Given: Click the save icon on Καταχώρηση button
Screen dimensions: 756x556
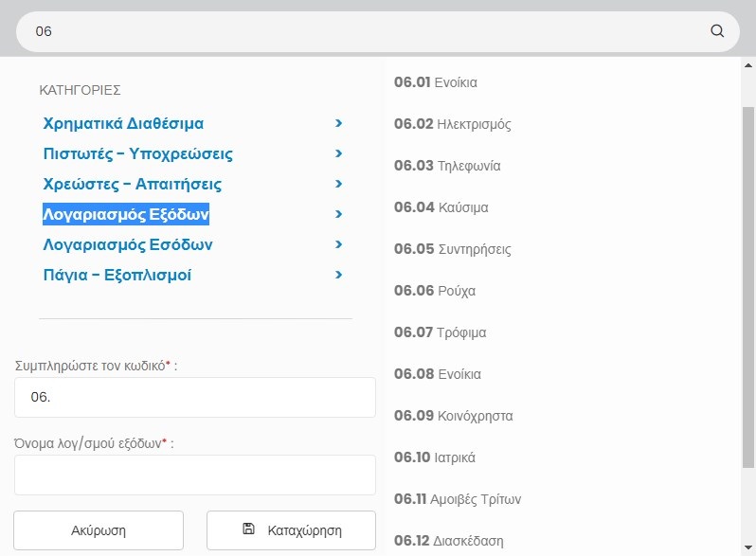Looking at the screenshot, I should pyautogui.click(x=248, y=529).
